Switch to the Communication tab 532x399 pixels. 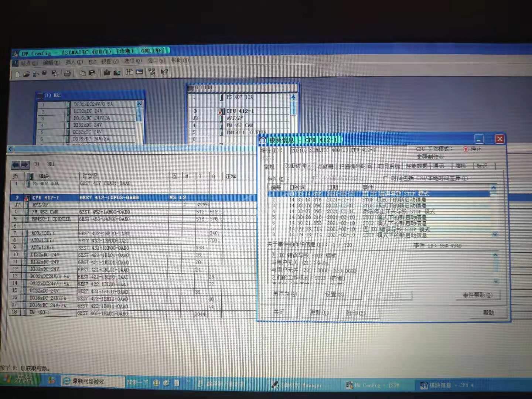439,166
